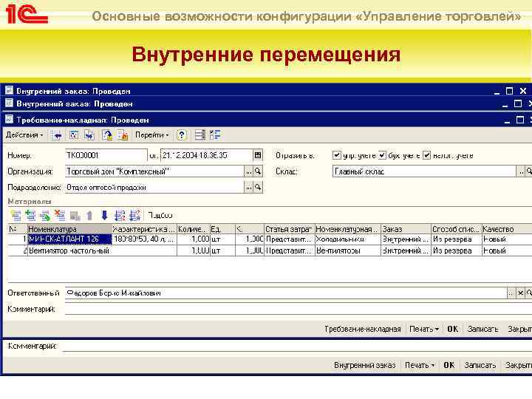Open Организация with its magnifier icon

click(258, 171)
